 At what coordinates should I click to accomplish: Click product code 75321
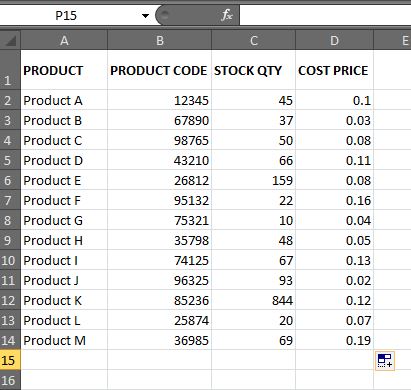(159, 220)
